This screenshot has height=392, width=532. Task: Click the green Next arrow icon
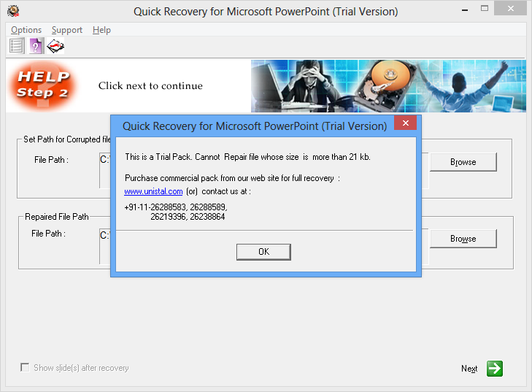495,368
